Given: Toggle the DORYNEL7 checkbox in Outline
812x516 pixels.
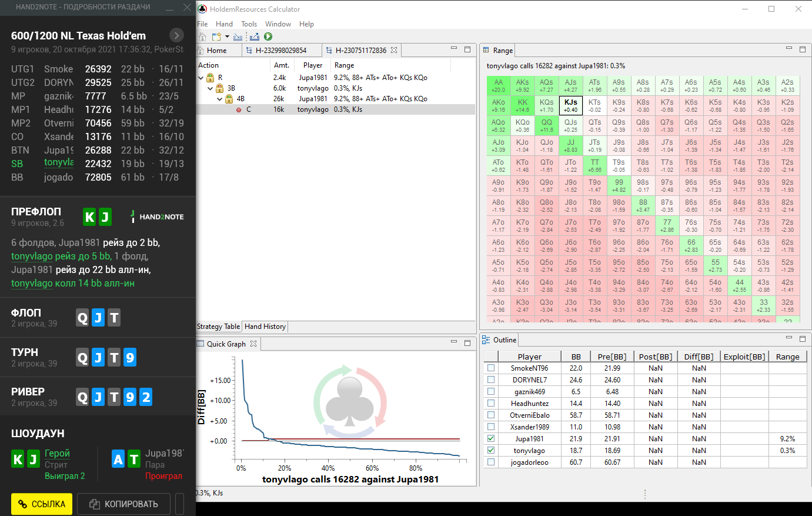Looking at the screenshot, I should (491, 380).
